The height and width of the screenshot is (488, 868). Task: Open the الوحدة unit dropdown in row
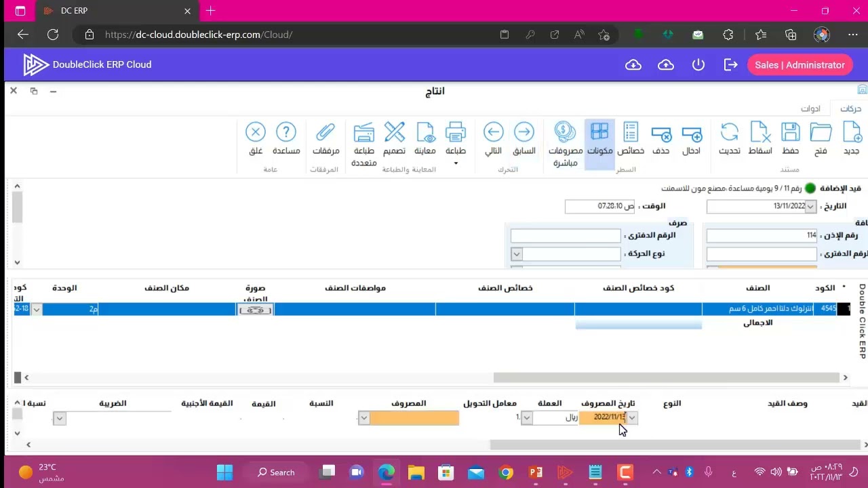click(37, 309)
